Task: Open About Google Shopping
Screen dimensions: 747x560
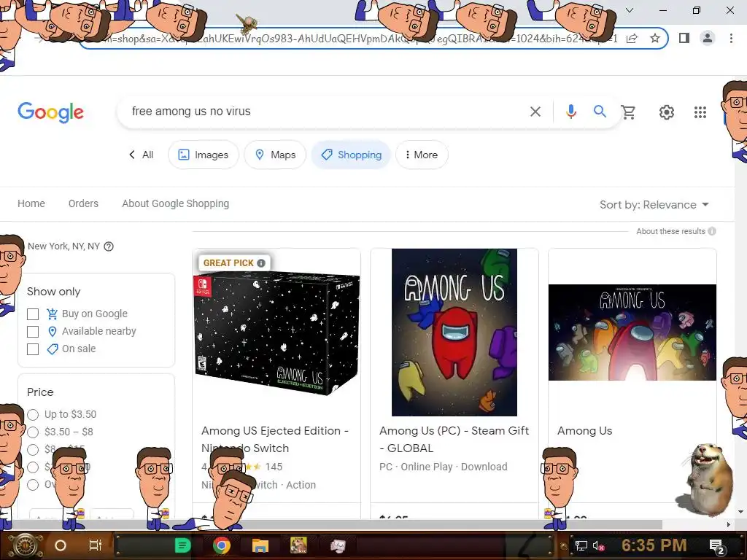Action: click(x=175, y=203)
